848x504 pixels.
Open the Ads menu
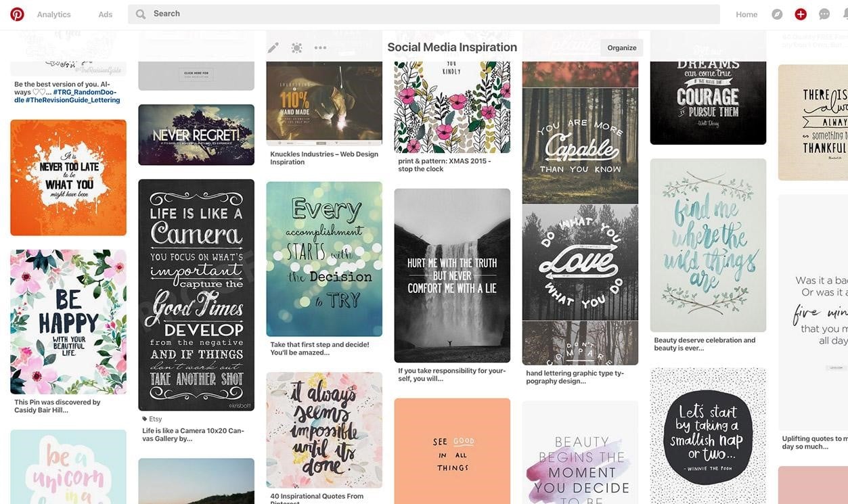point(106,14)
